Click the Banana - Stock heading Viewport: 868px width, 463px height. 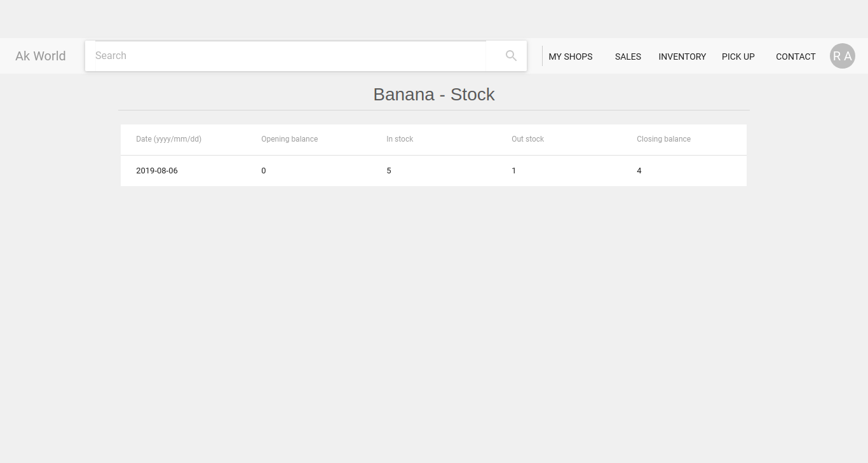[x=434, y=95]
